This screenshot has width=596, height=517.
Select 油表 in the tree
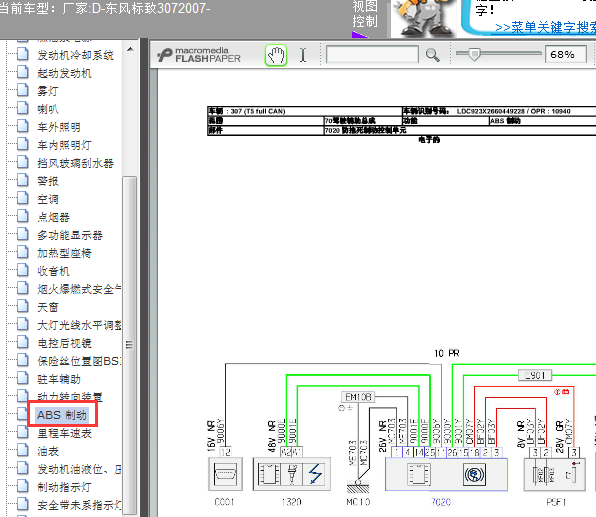coord(48,451)
